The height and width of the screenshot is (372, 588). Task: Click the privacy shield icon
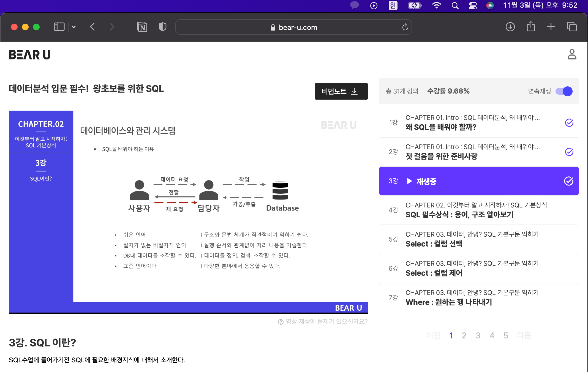point(162,27)
